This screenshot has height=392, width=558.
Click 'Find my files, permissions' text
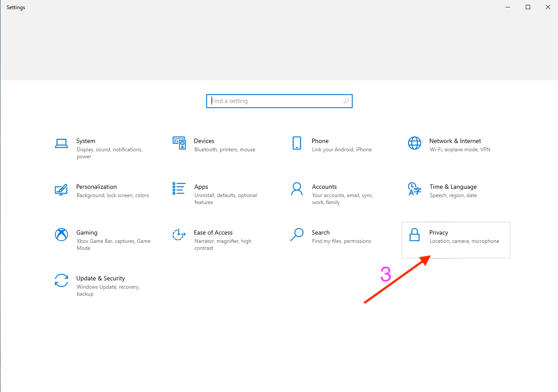(x=341, y=241)
